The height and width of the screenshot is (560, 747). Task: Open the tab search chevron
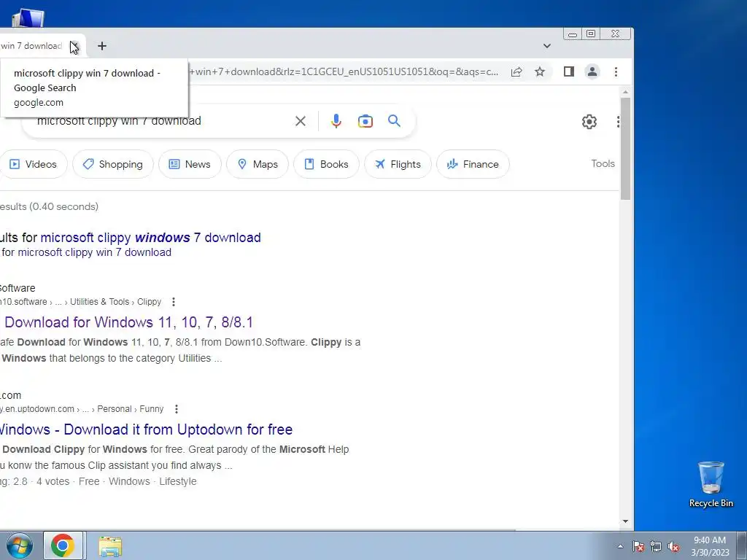pos(547,46)
